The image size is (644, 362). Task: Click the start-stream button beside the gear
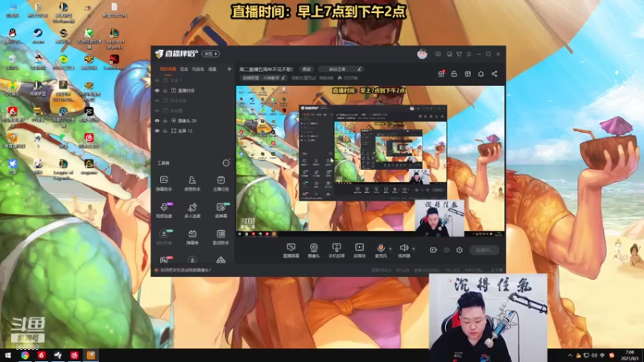coord(485,250)
